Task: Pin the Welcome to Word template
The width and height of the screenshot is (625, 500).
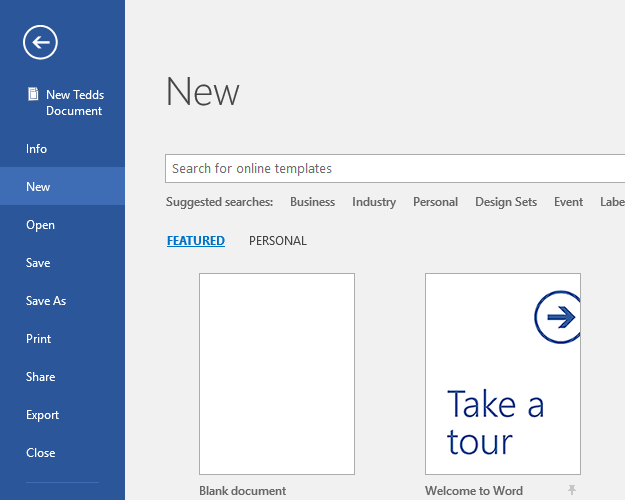Action: (x=572, y=490)
